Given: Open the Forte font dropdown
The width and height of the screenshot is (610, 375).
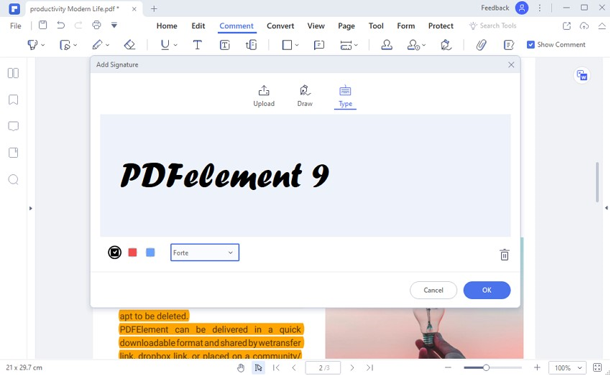Looking at the screenshot, I should tap(205, 252).
